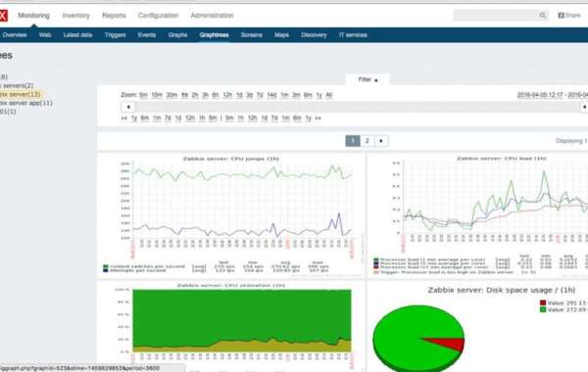The image size is (588, 372).
Task: Click the current page 1 button
Action: click(x=353, y=141)
